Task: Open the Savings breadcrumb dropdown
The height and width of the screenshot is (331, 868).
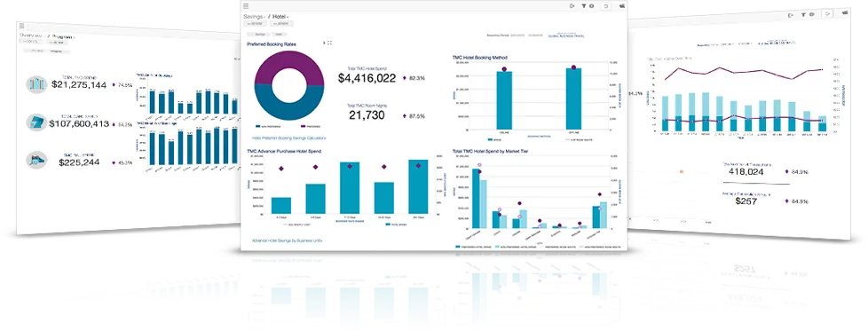Action: coord(255,17)
